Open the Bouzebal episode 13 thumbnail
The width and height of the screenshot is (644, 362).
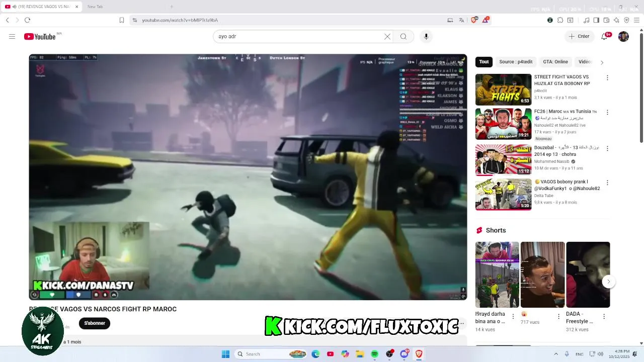[503, 160]
